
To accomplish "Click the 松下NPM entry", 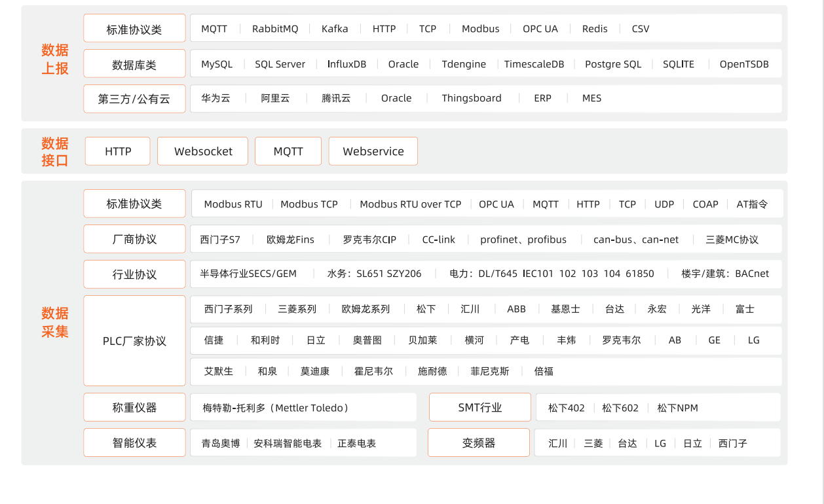I will tap(677, 408).
